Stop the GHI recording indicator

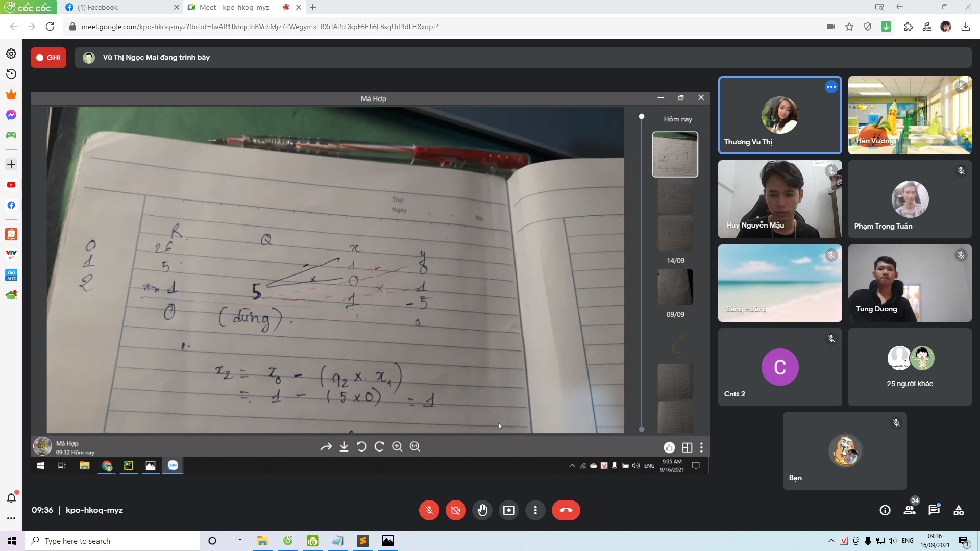(48, 58)
